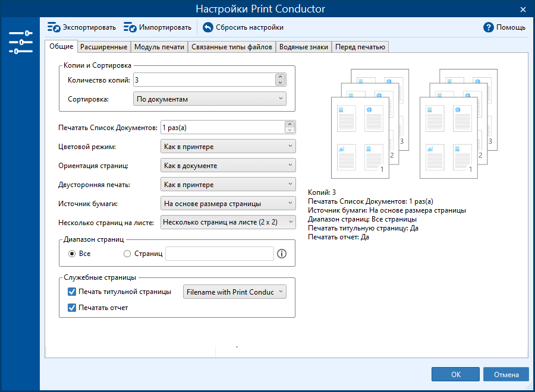
Task: Open the 'Двусторонняя печать' dropdown
Action: click(x=228, y=184)
